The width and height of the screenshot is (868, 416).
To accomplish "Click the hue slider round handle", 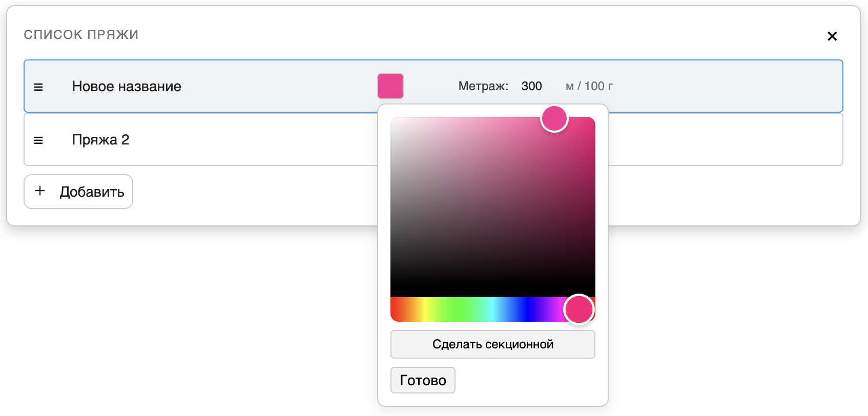I will click(578, 309).
